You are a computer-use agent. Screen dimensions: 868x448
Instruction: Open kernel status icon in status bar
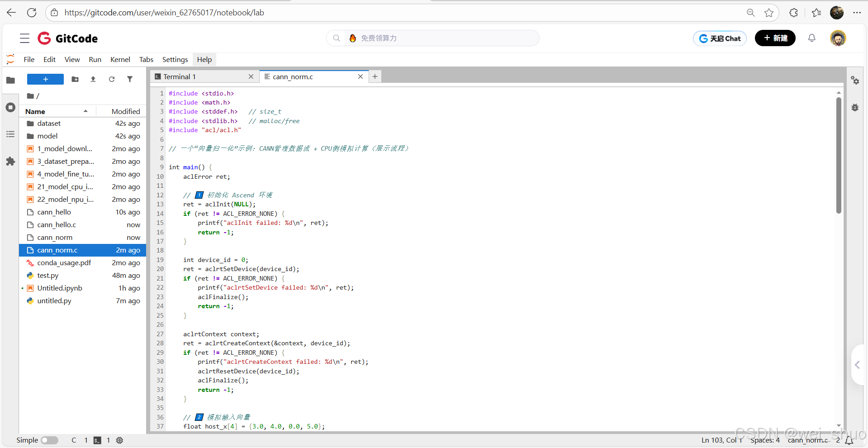(119, 440)
